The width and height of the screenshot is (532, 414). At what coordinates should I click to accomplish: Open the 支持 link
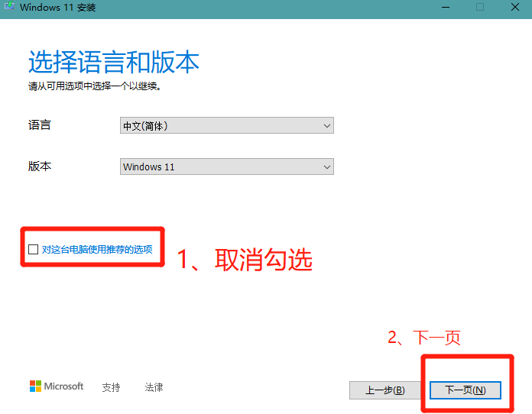coord(111,387)
